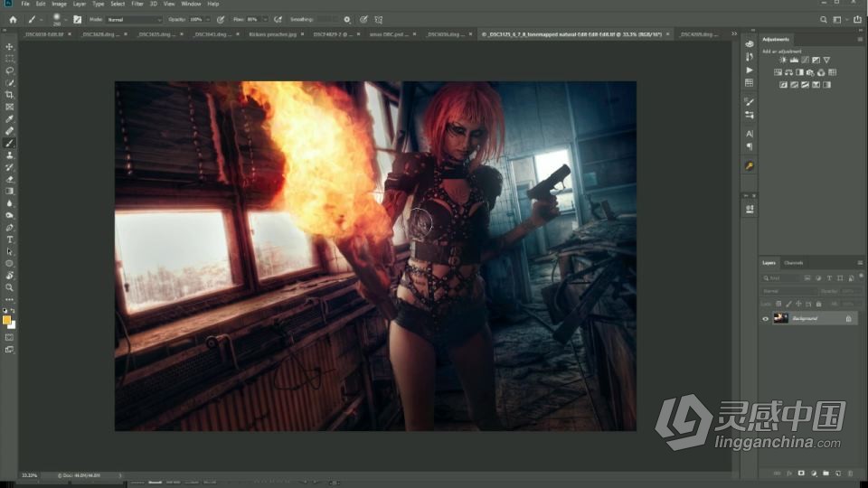The width and height of the screenshot is (868, 488).
Task: Open the Adjustments panel menu
Action: pos(860,39)
